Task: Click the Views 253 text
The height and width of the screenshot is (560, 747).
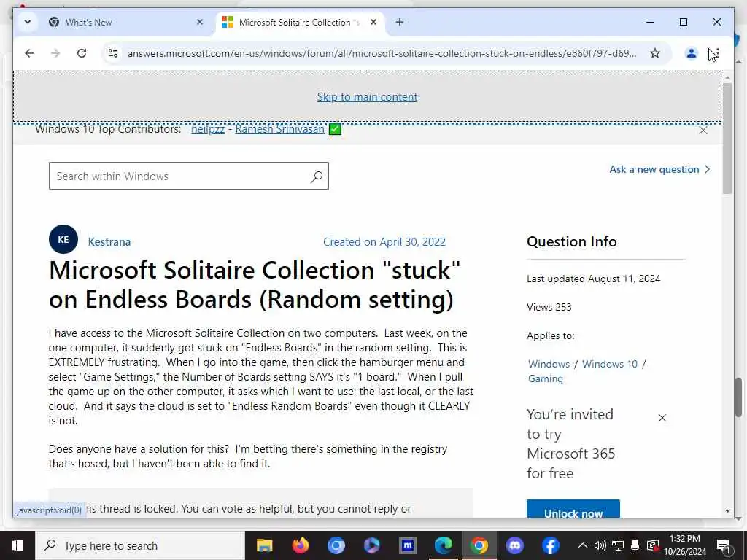Action: pos(549,307)
